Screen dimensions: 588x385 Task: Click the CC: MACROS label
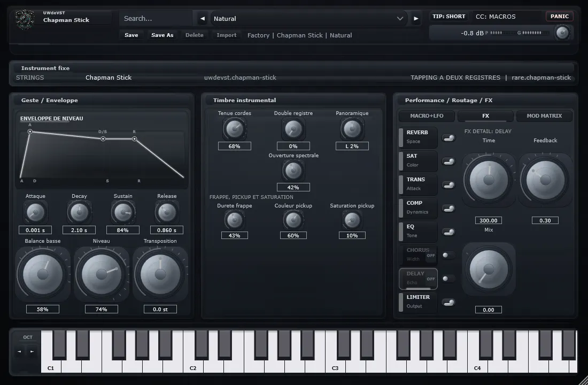click(x=496, y=17)
